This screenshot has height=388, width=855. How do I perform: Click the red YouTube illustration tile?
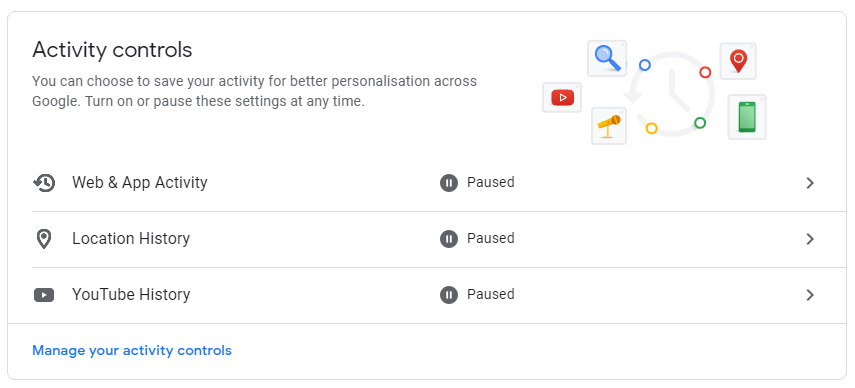pos(562,98)
